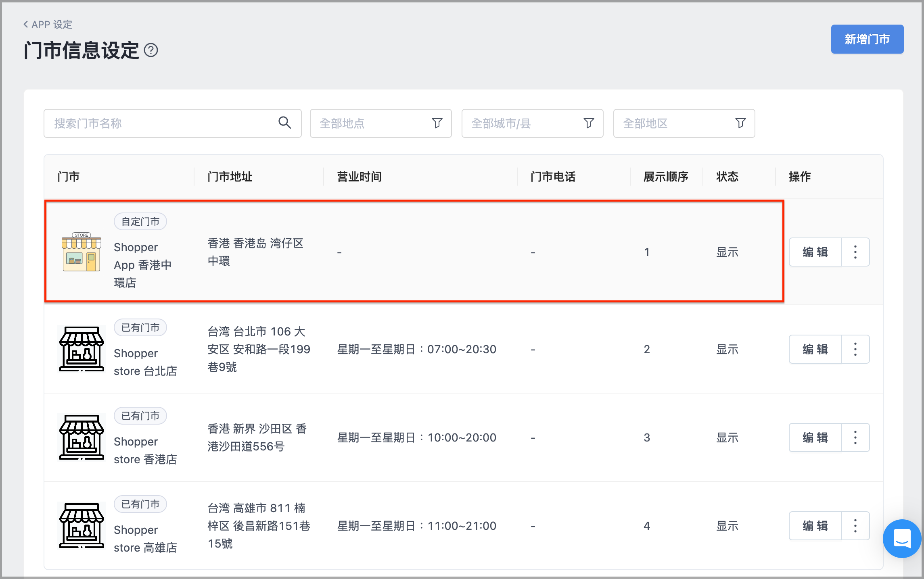This screenshot has height=579, width=924.
Task: Click the colorful 香港中環店 store image
Action: (82, 252)
